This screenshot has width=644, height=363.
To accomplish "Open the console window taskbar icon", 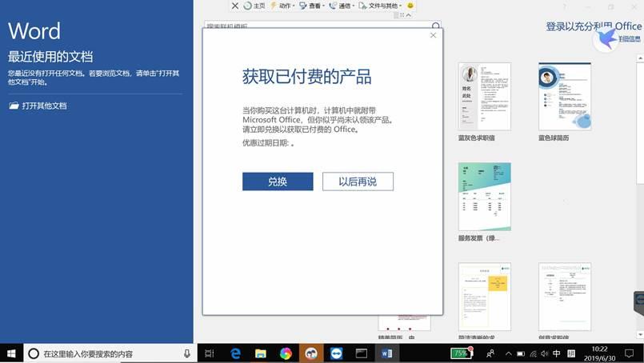I will coord(362,353).
